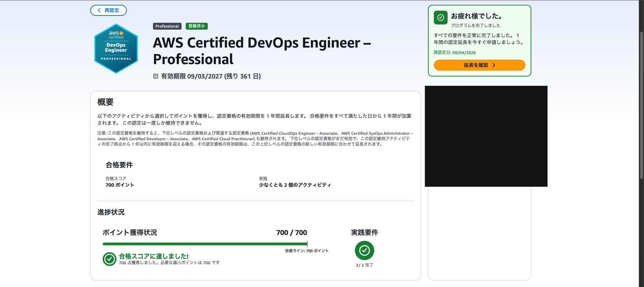This screenshot has width=644, height=287.
Task: Click the 再認定 back button
Action: [109, 10]
